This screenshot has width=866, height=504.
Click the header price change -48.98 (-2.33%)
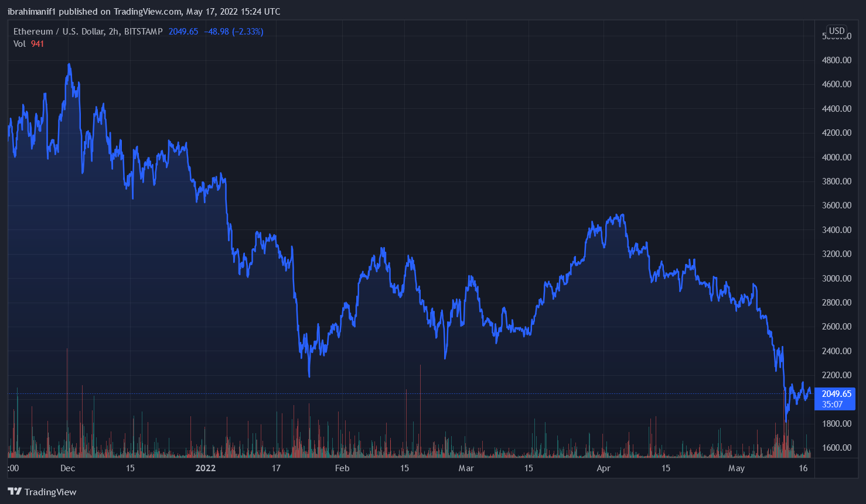(x=233, y=32)
